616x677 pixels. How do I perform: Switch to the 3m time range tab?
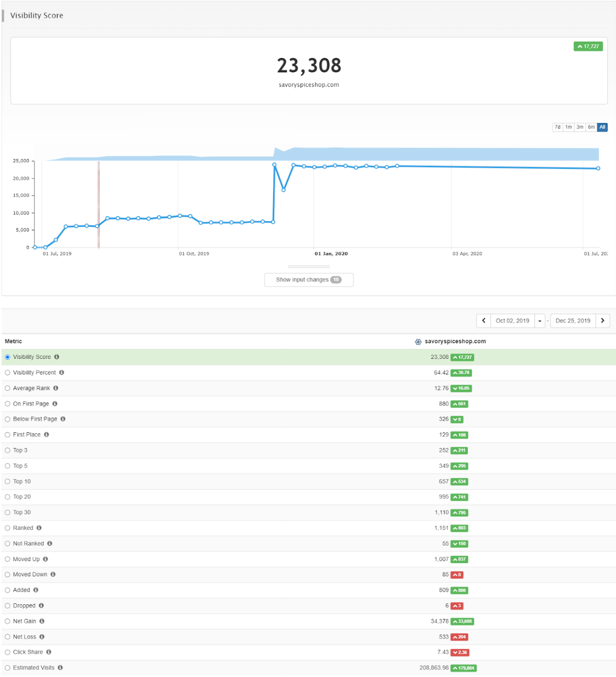click(x=580, y=127)
